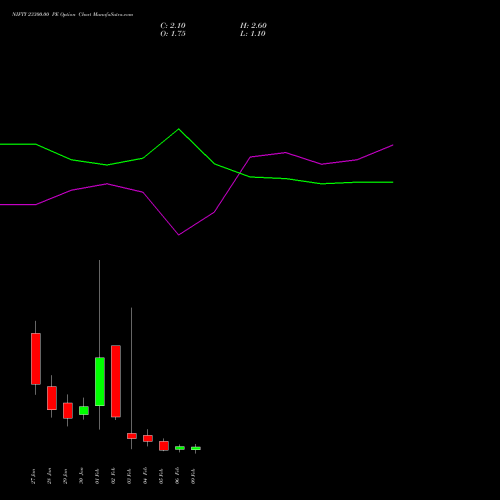Image resolution: width=500 pixels, height=500 pixels.
Task: Click the 27 Jan date label
Action: (33, 476)
